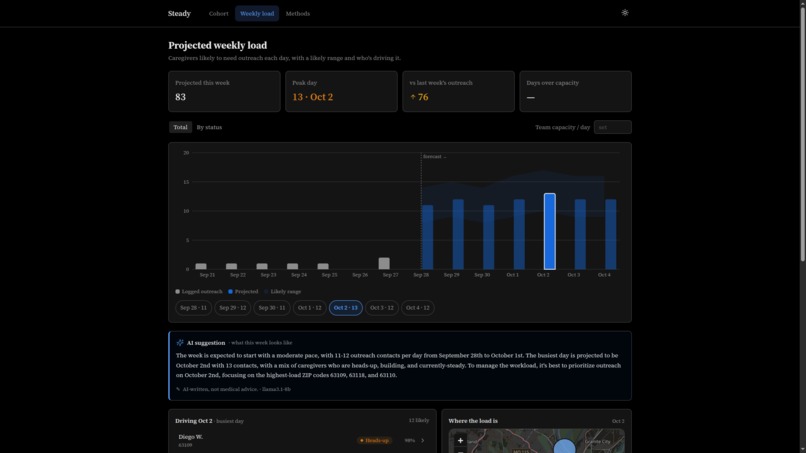
Task: Open the Weekly load tab
Action: click(257, 13)
